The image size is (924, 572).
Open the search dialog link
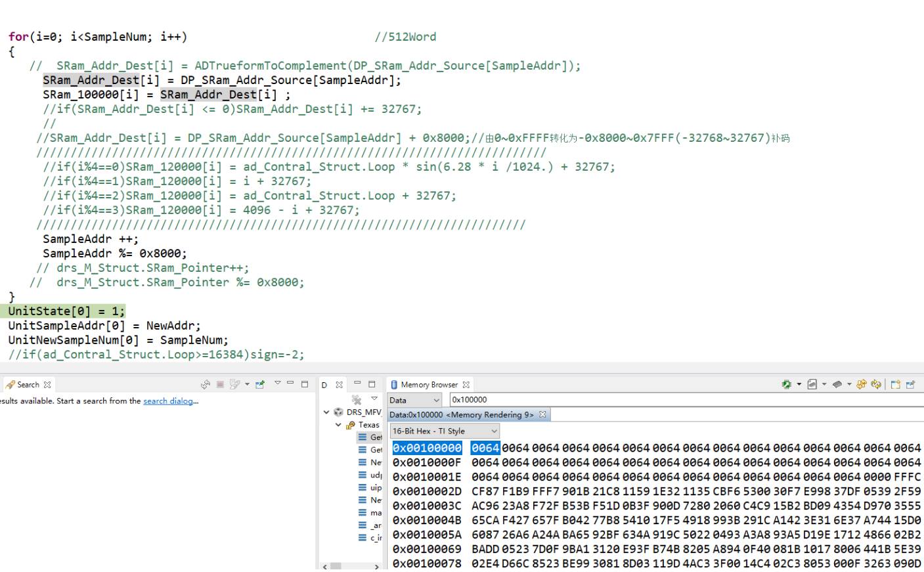[x=168, y=401]
